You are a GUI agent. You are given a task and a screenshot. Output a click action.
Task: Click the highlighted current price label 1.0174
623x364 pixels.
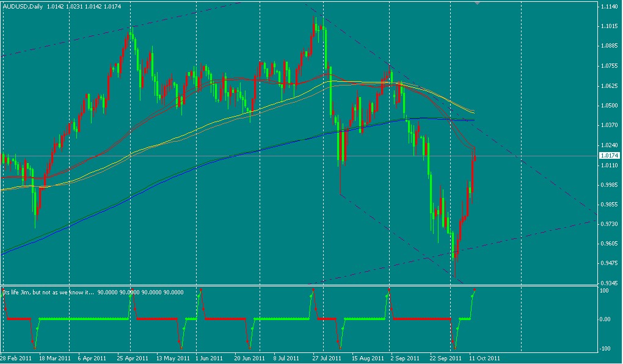(610, 156)
